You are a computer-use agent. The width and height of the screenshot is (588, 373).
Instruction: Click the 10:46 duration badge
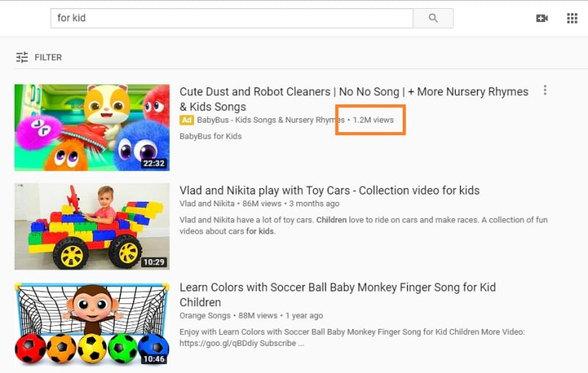(x=154, y=359)
